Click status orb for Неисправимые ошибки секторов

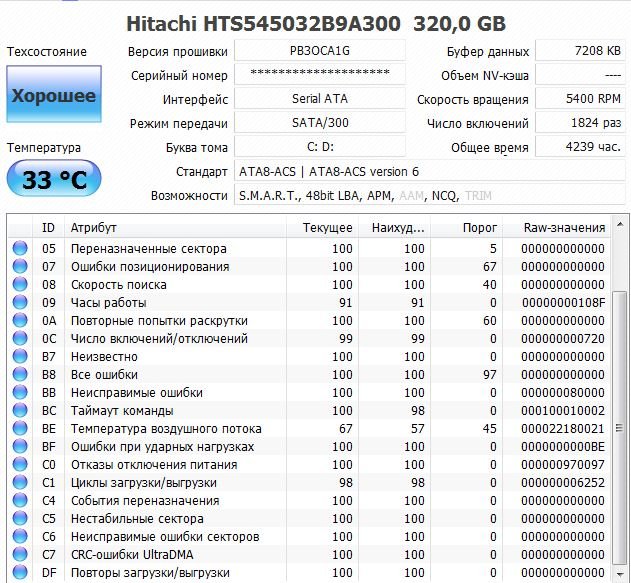pos(20,536)
